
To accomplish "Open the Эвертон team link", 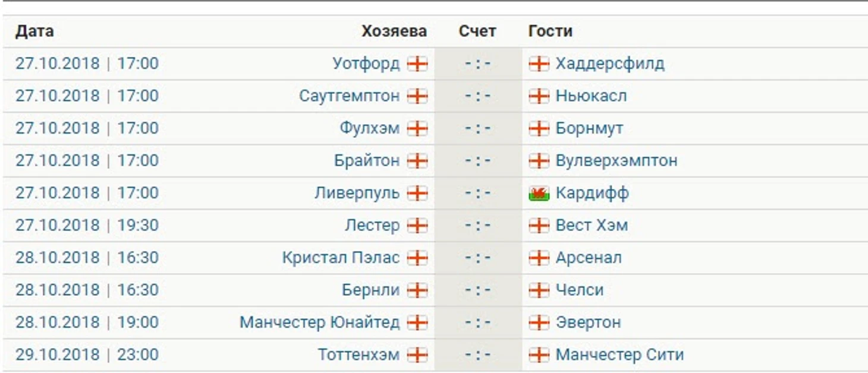I will coord(588,323).
